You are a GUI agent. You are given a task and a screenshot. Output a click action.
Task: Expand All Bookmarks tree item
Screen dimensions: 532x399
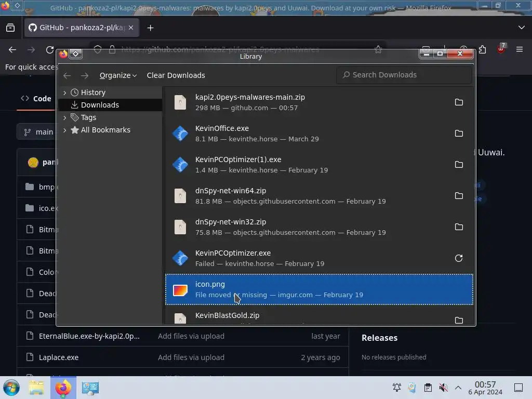(x=65, y=130)
